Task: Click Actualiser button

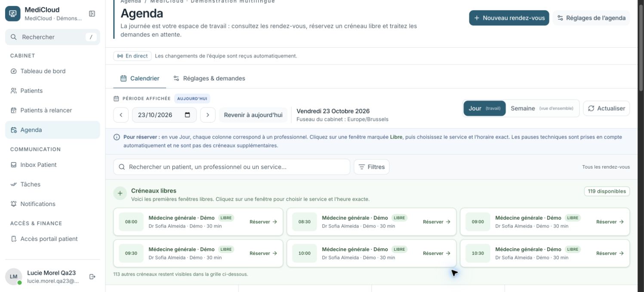Action: pyautogui.click(x=607, y=108)
